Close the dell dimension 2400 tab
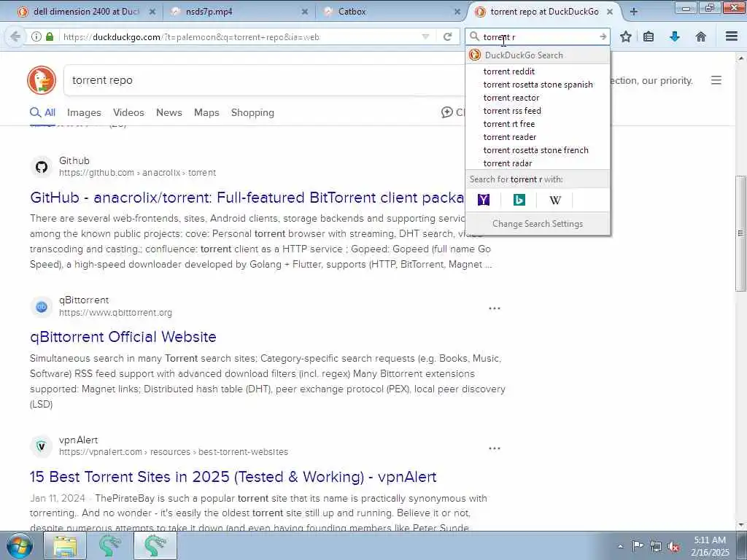 pyautogui.click(x=152, y=12)
